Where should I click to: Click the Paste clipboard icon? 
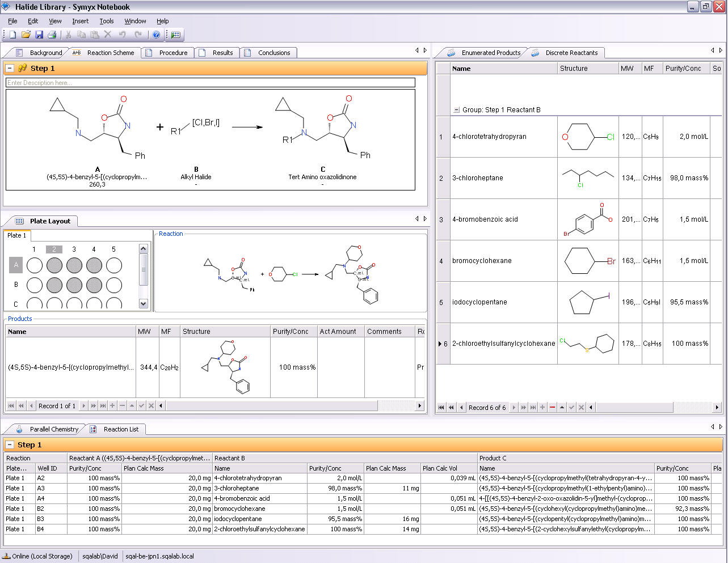point(95,35)
